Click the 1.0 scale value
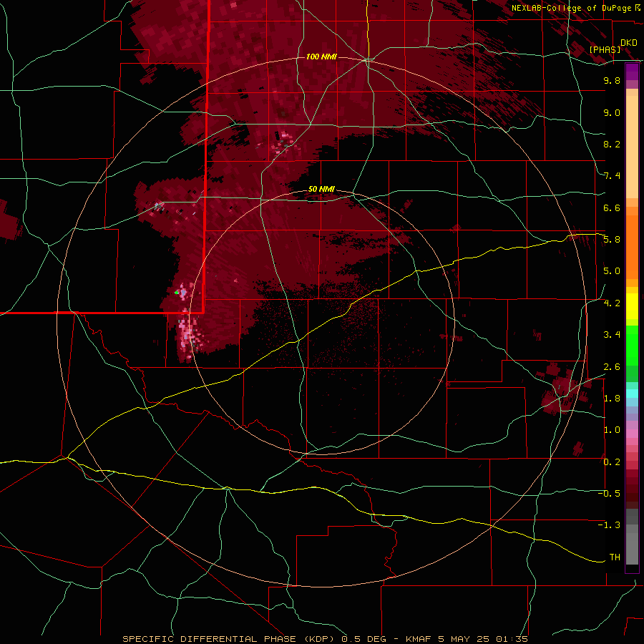 (x=612, y=430)
